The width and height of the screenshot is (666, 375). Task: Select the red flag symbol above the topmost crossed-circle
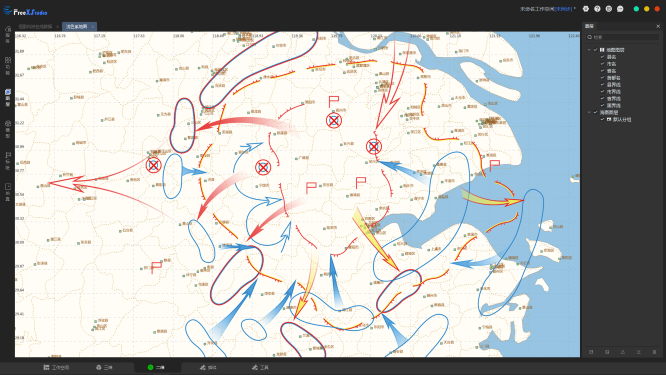pyautogui.click(x=333, y=102)
